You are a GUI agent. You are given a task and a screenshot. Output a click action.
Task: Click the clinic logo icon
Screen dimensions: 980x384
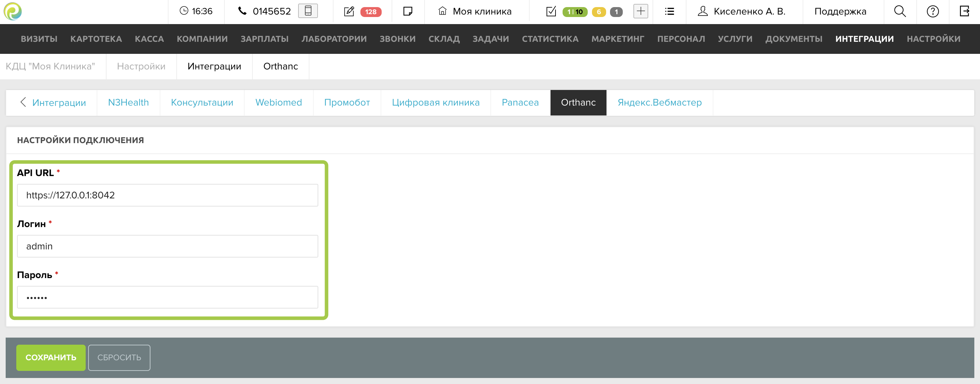[12, 11]
